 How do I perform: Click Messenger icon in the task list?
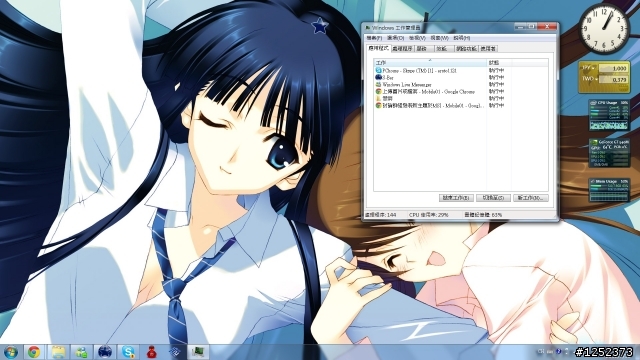pos(378,84)
